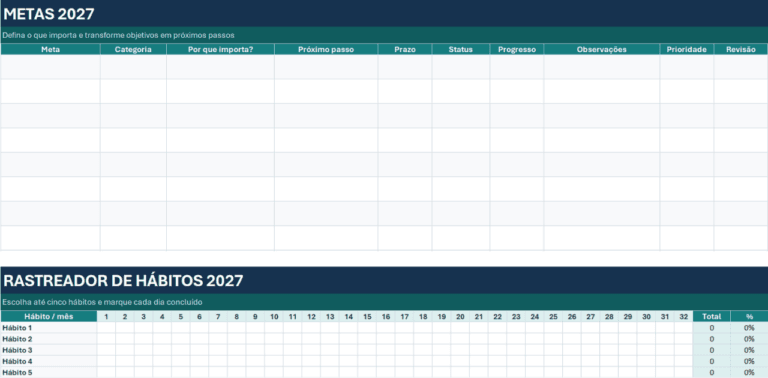Image resolution: width=768 pixels, height=378 pixels.
Task: Click the first empty cell under Prazo
Action: [x=405, y=67]
